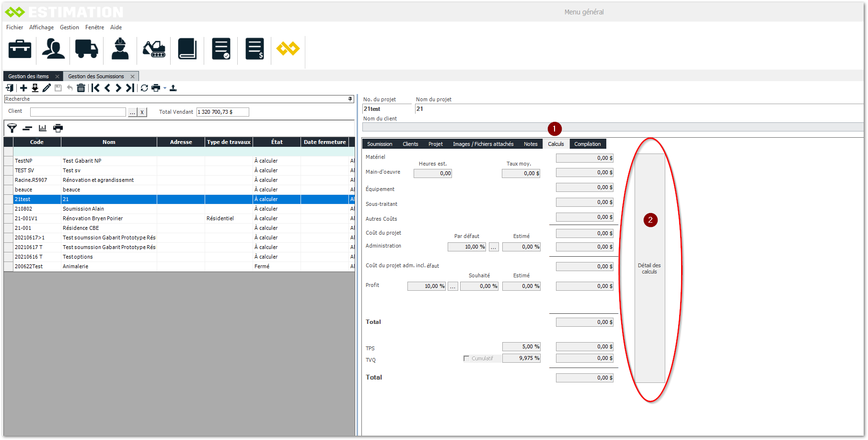Toggle the Cumulatif checkbox for TVQ
The image size is (868, 440).
click(x=466, y=358)
